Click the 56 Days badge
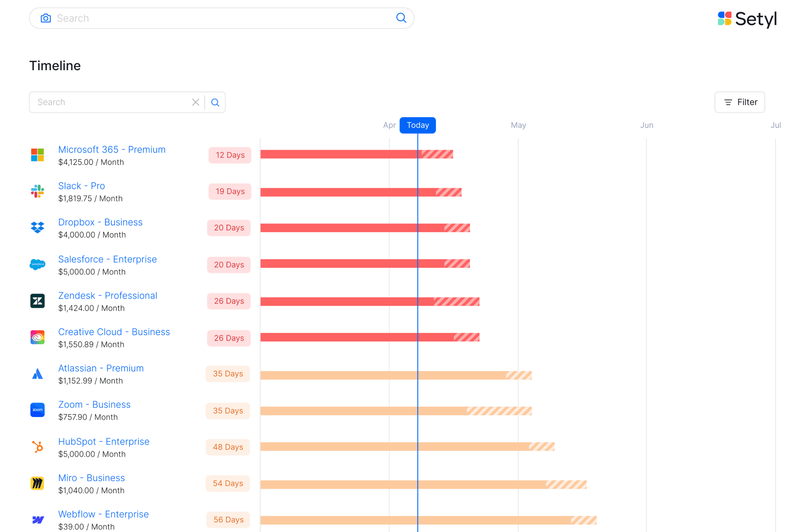Screen dimensions: 798x532 point(228,520)
